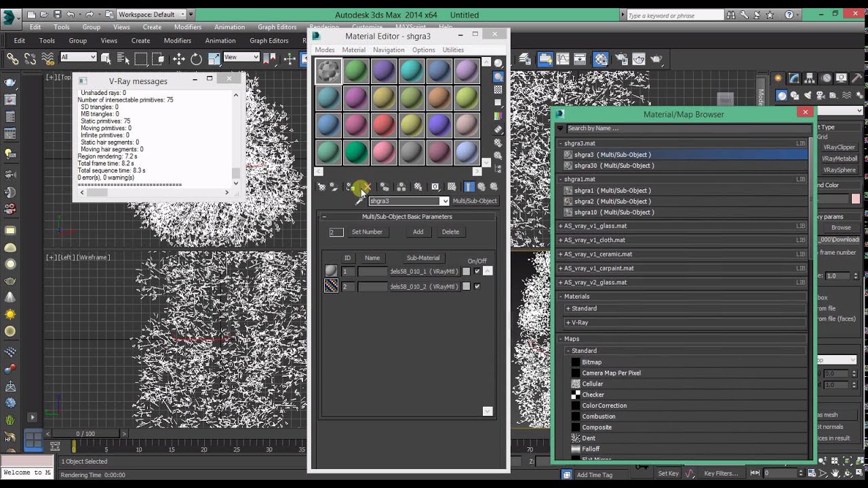Viewport: 868px width, 488px height.
Task: Expand the V-Ray materials group
Action: click(568, 323)
